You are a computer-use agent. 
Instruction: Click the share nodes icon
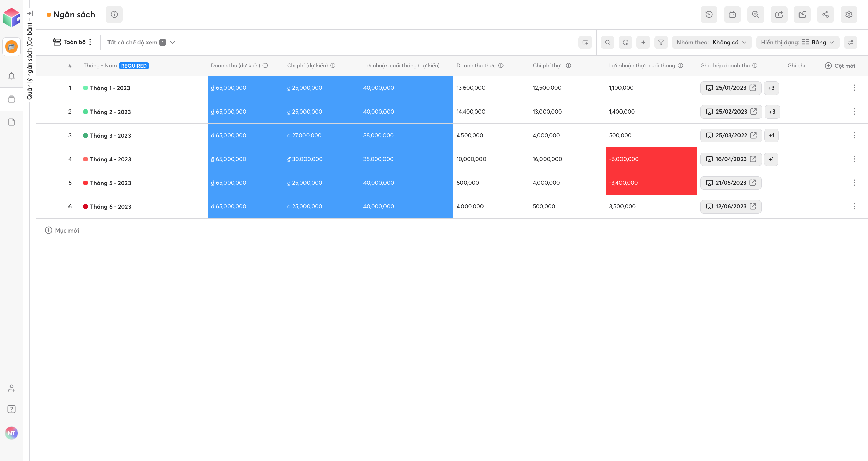826,14
